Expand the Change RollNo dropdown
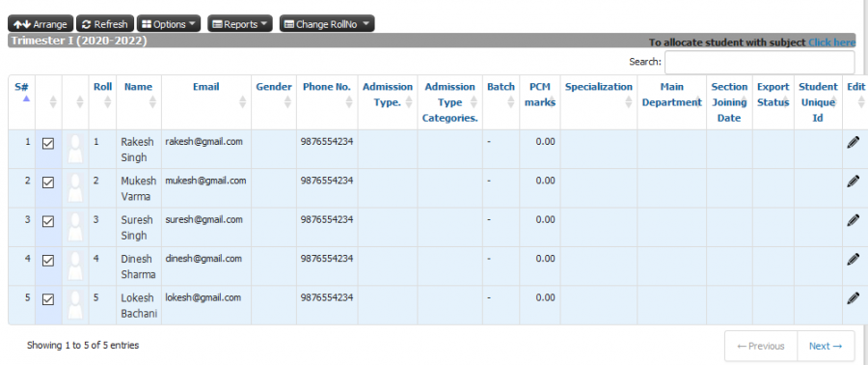Screen dimensions: 868x365 (327, 24)
